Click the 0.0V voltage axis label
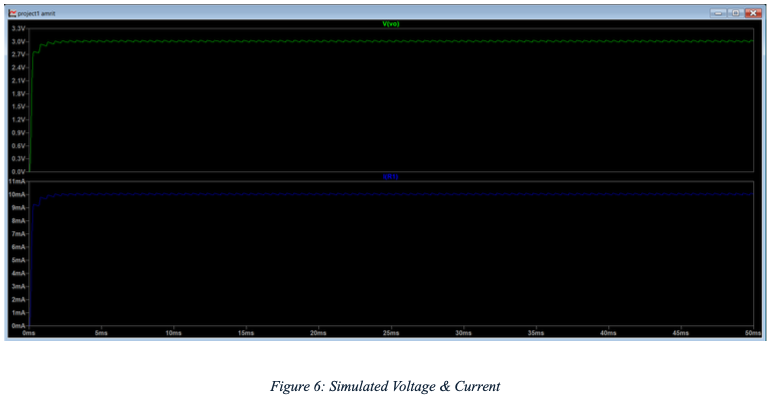 coord(18,172)
